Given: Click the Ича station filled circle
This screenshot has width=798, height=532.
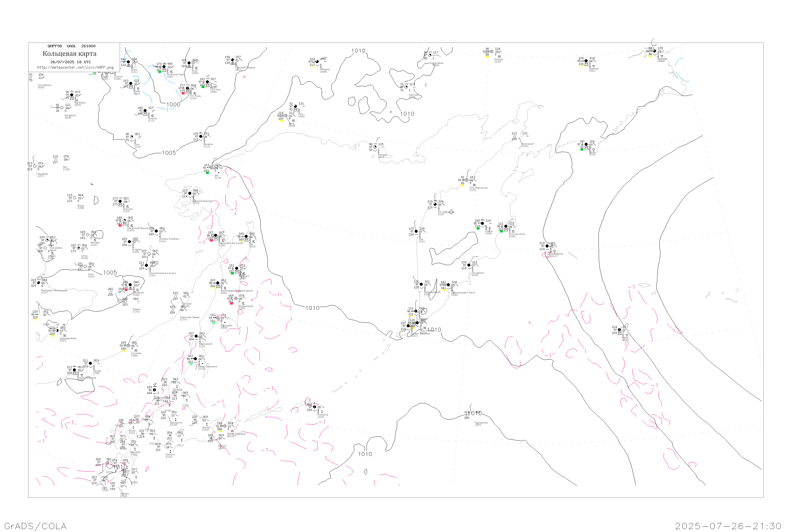Looking at the screenshot, I should (x=416, y=231).
